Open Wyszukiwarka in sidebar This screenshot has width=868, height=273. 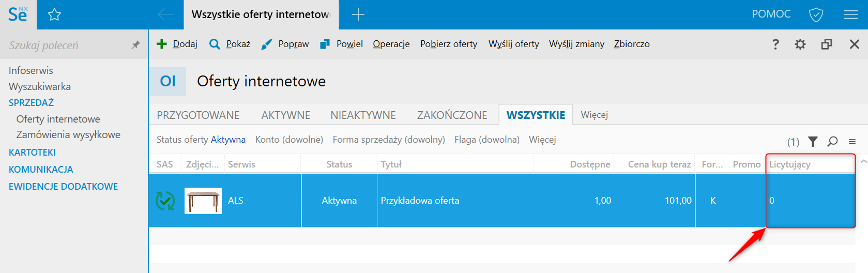pyautogui.click(x=40, y=86)
